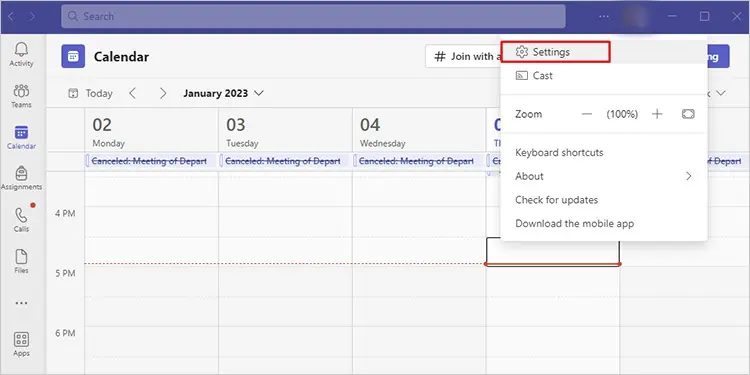Image resolution: width=750 pixels, height=375 pixels.
Task: Open Files in the sidebar
Action: (22, 262)
